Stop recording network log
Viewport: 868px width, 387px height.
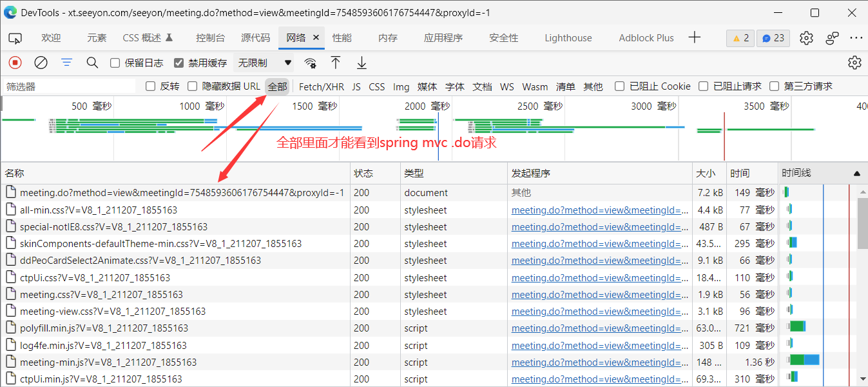15,63
